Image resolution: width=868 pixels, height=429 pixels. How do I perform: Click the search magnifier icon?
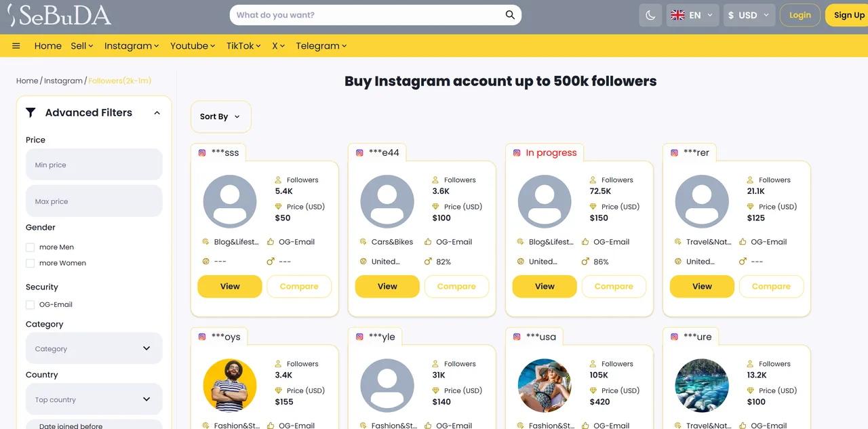[510, 15]
